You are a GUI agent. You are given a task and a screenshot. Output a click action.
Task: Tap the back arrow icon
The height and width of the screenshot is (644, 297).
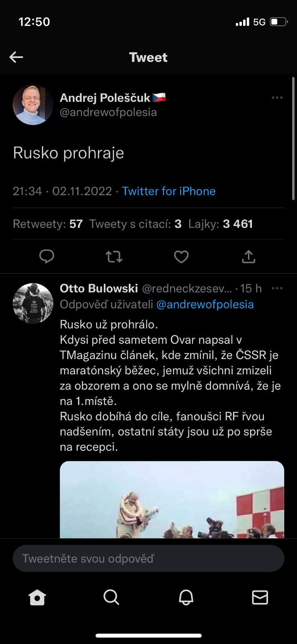[16, 58]
